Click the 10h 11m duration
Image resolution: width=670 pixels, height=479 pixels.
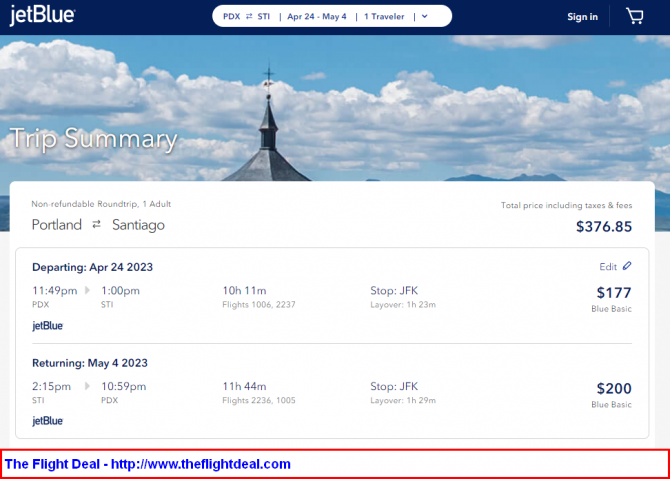pos(244,291)
